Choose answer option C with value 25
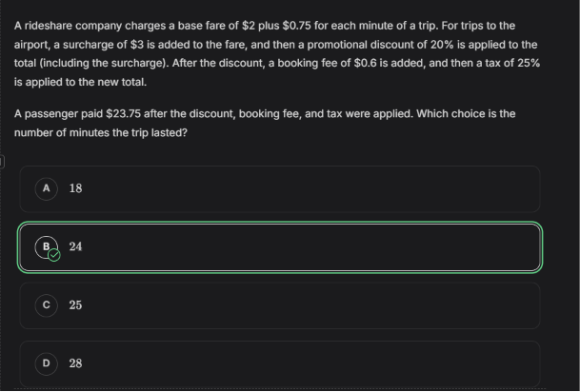This screenshot has height=392, width=580. tap(280, 305)
